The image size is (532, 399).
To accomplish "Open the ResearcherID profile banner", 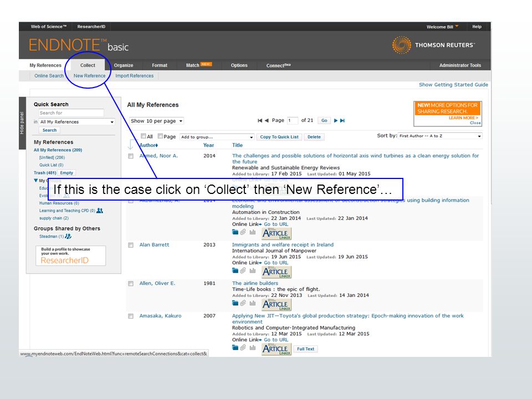I will pos(70,255).
